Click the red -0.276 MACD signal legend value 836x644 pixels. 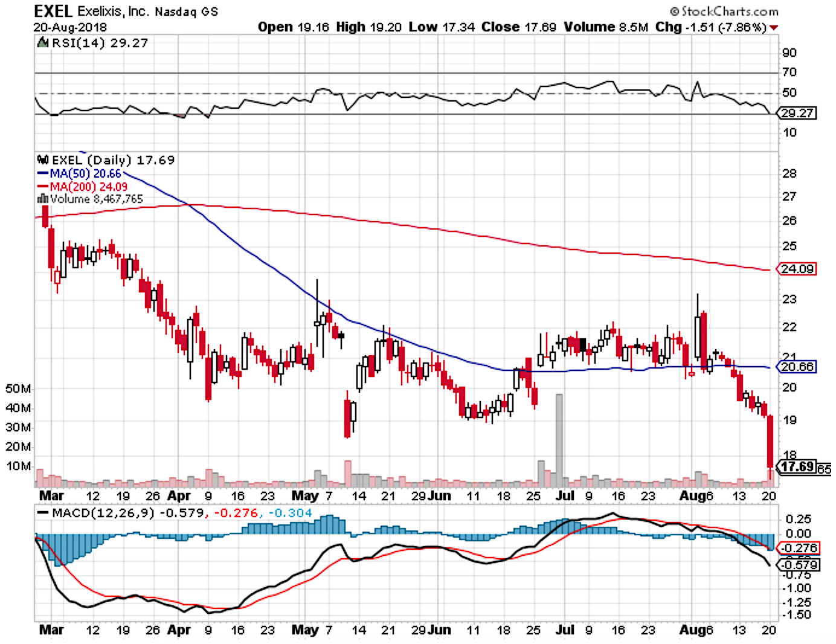tap(236, 513)
